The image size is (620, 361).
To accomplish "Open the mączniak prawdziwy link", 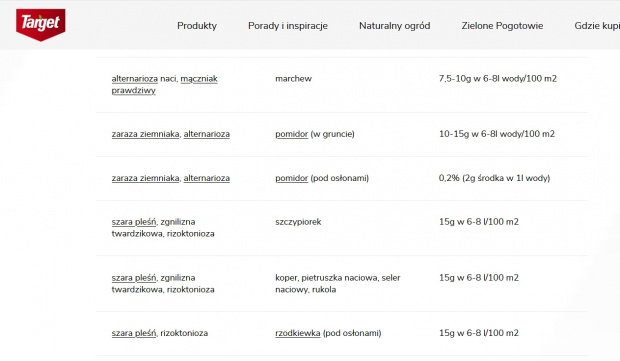I will point(164,85).
